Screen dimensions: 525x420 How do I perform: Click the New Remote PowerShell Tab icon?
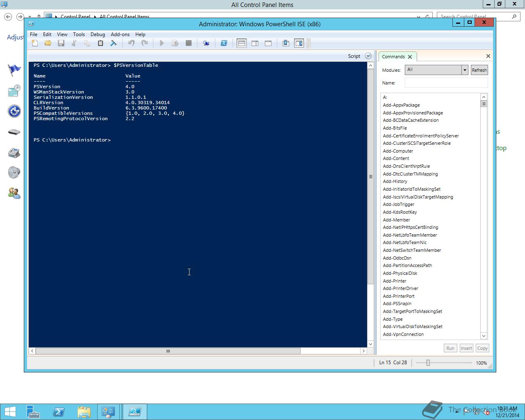pyautogui.click(x=206, y=43)
